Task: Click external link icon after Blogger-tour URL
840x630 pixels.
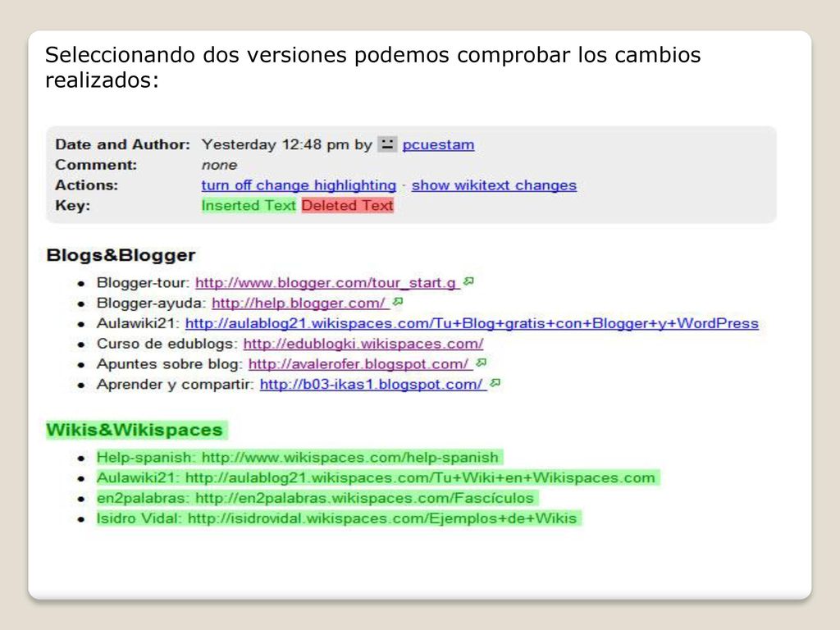Action: (468, 281)
